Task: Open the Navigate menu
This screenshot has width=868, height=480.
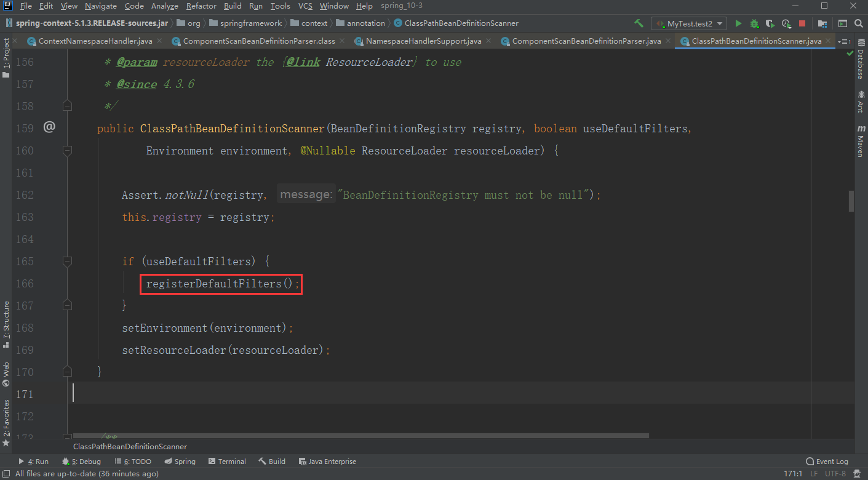Action: point(100,6)
